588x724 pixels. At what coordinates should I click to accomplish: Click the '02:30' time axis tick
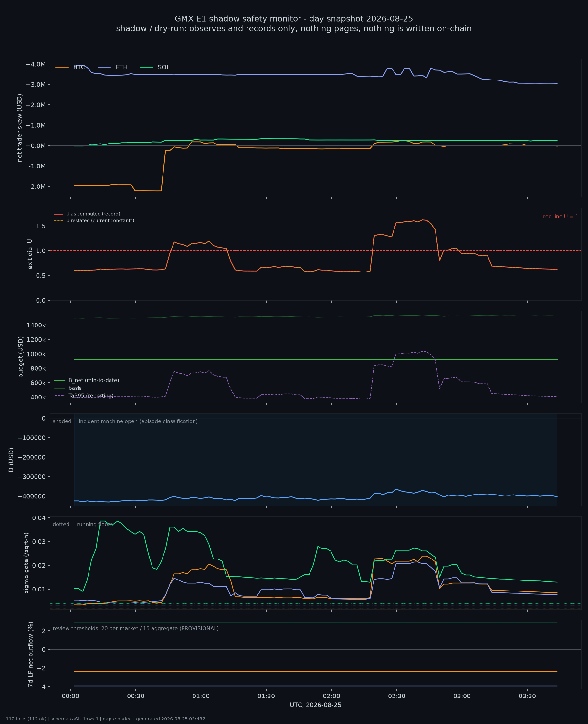(397, 696)
